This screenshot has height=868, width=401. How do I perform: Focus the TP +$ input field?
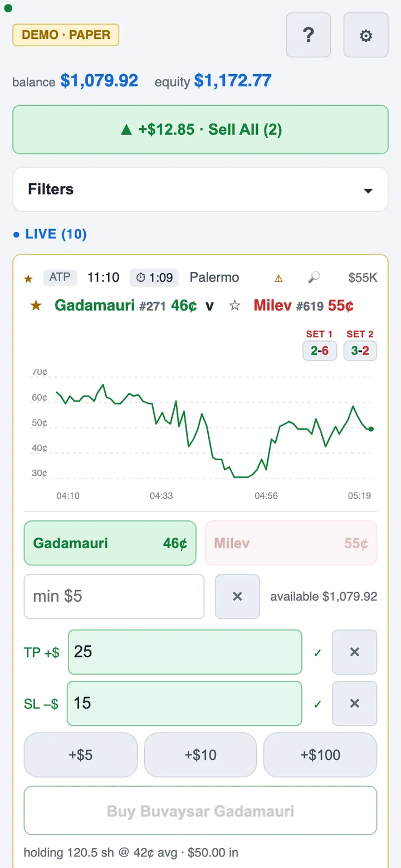pos(185,652)
